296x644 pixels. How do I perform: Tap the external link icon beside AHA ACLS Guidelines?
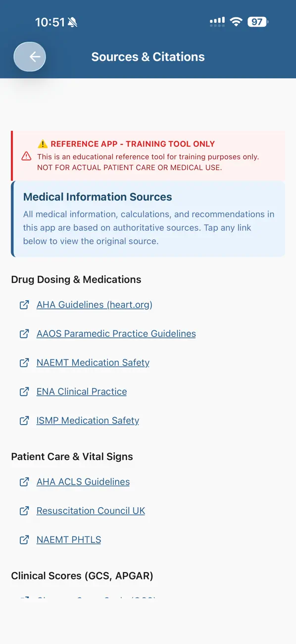pyautogui.click(x=24, y=482)
